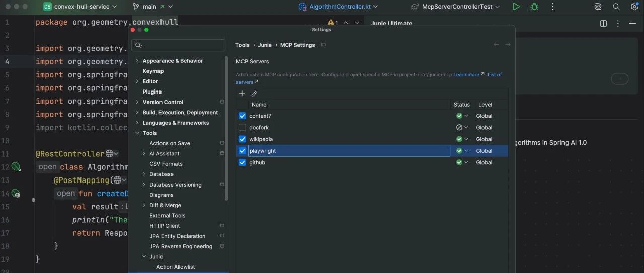Open Actions on Save settings
The image size is (644, 273).
(x=170, y=143)
